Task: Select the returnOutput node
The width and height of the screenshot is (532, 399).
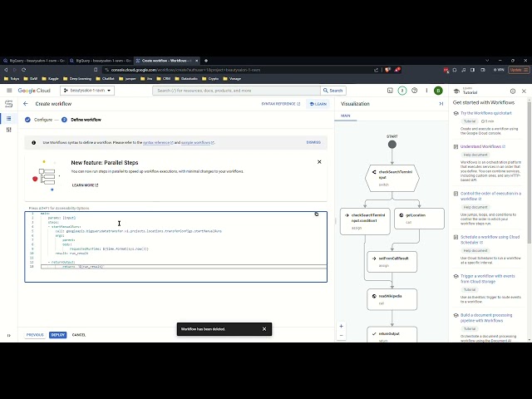Action: point(392,334)
